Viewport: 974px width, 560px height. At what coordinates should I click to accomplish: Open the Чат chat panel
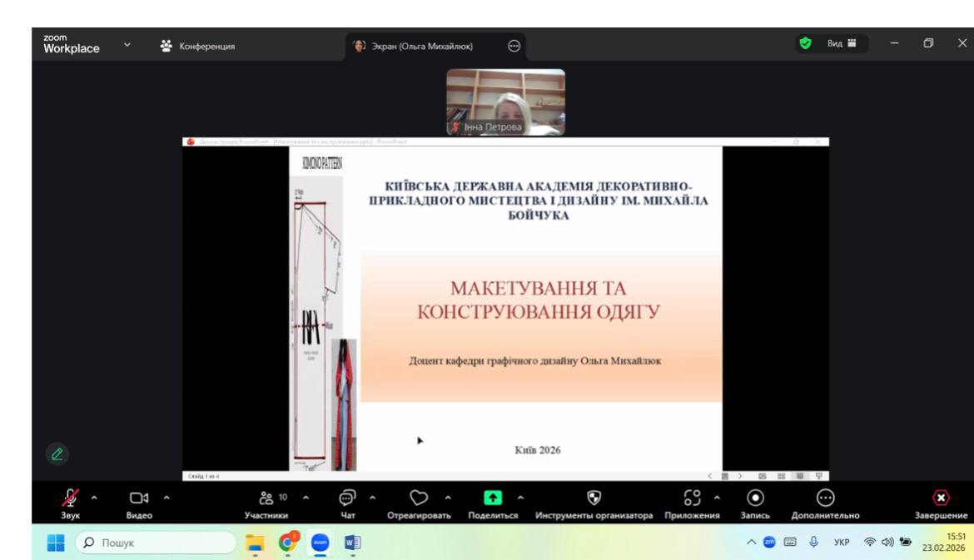tap(348, 498)
